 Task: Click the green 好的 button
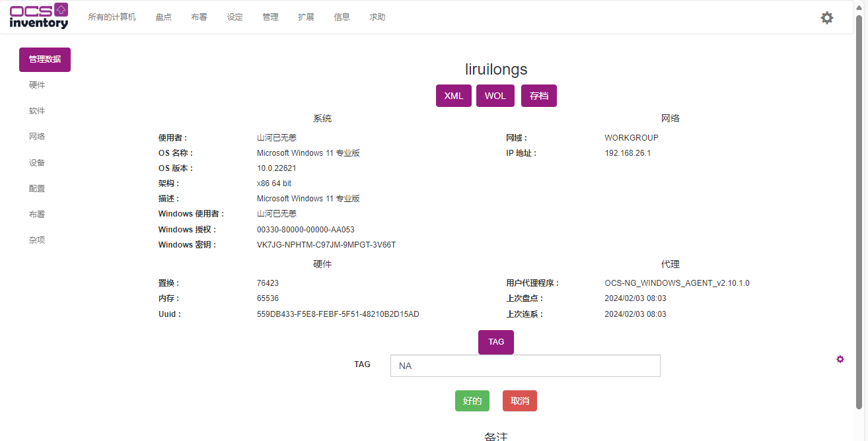472,401
